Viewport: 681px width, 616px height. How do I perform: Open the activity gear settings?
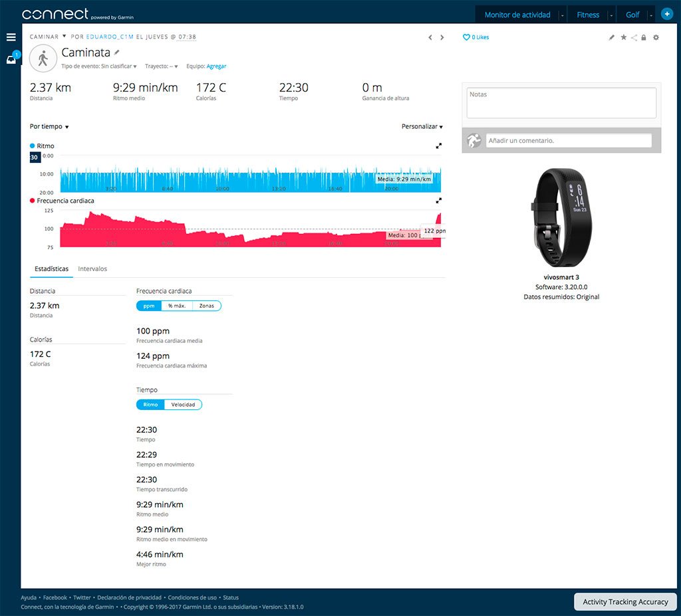pyautogui.click(x=656, y=37)
